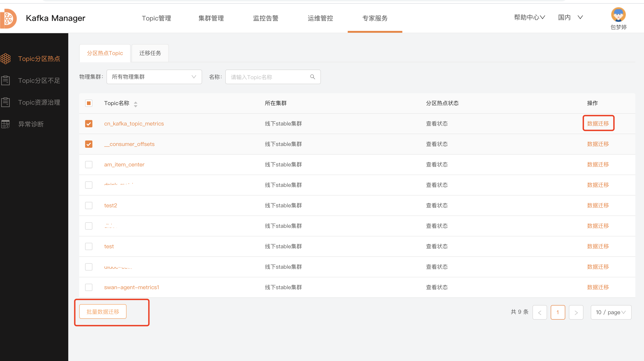Click the Topic分区不足 clipboard sidebar icon
The width and height of the screenshot is (644, 361).
5,80
